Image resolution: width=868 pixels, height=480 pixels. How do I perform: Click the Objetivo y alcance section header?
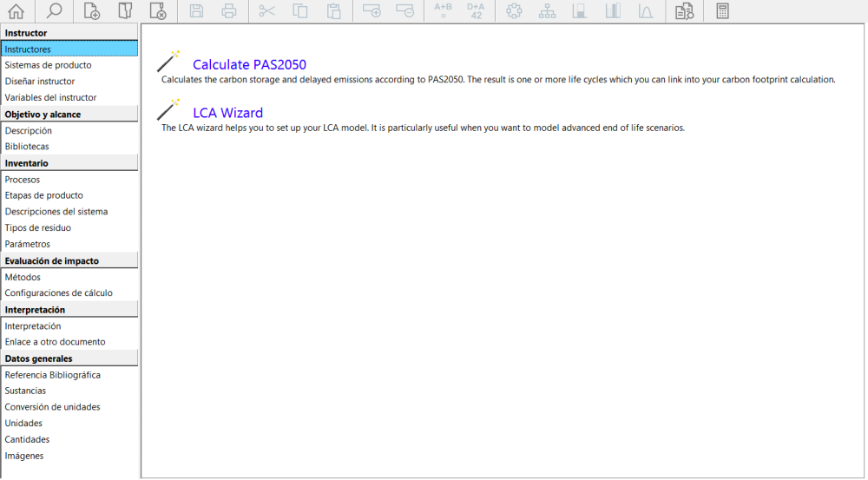coord(69,114)
